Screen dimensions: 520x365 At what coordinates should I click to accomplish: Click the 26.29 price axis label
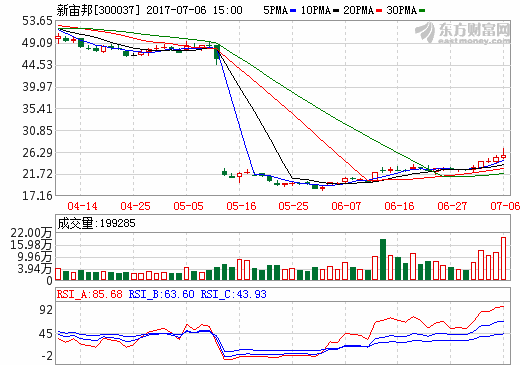(37, 153)
